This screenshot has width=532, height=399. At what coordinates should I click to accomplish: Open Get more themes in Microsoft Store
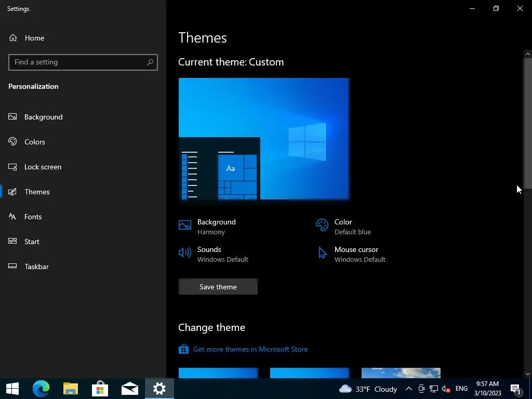tap(250, 349)
